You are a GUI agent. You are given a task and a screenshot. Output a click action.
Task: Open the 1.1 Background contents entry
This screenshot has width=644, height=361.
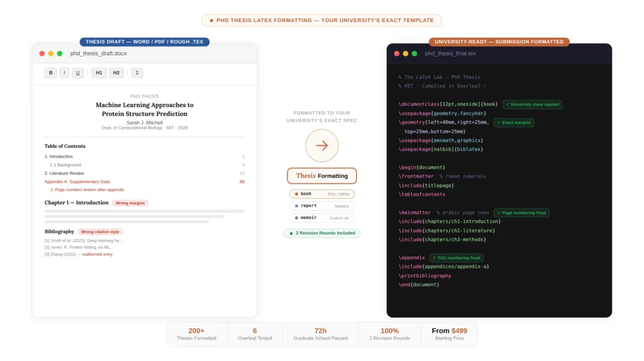[147, 165]
